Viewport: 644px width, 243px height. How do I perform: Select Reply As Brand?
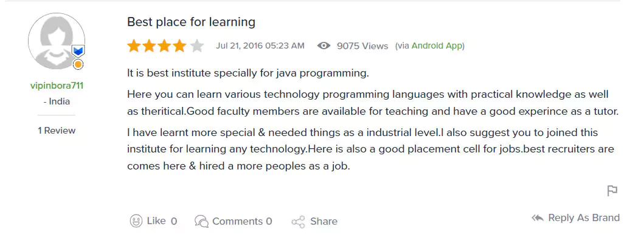point(584,217)
